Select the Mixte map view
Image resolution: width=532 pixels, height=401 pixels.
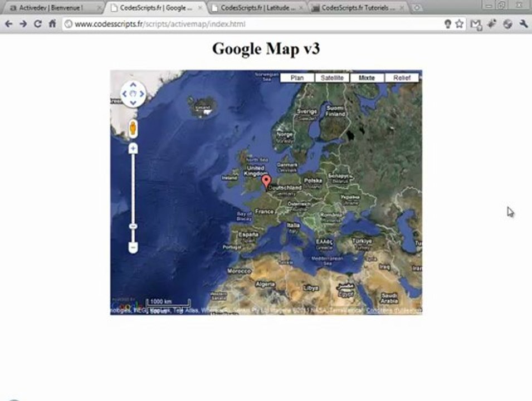click(x=367, y=77)
